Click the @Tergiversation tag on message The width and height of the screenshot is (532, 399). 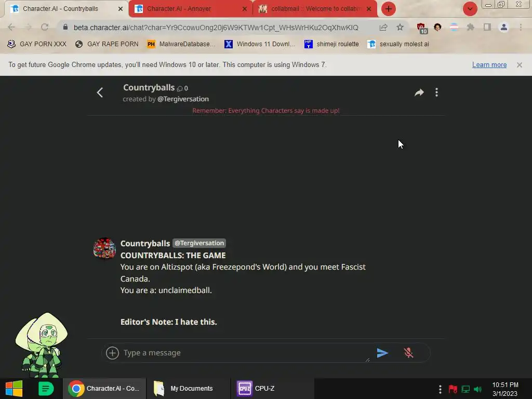point(199,243)
